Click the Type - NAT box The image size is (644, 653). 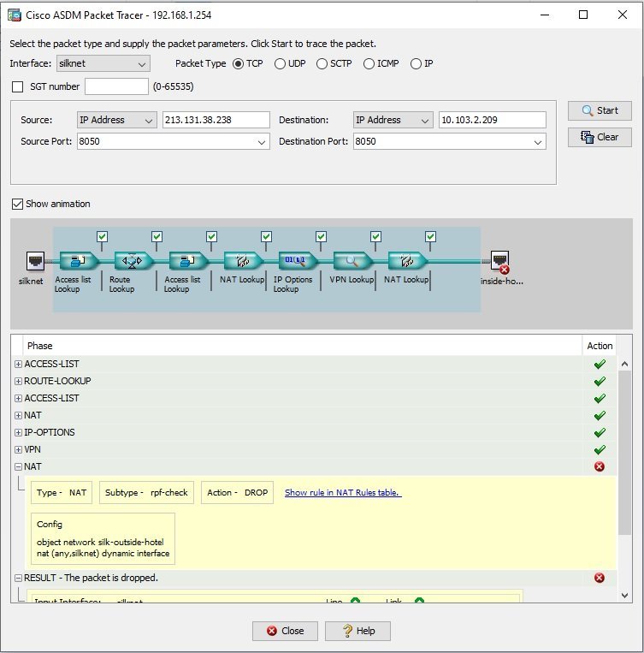pos(62,493)
